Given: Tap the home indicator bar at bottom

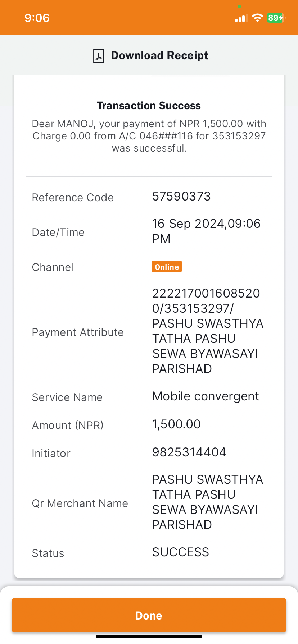Looking at the screenshot, I should pos(149,636).
